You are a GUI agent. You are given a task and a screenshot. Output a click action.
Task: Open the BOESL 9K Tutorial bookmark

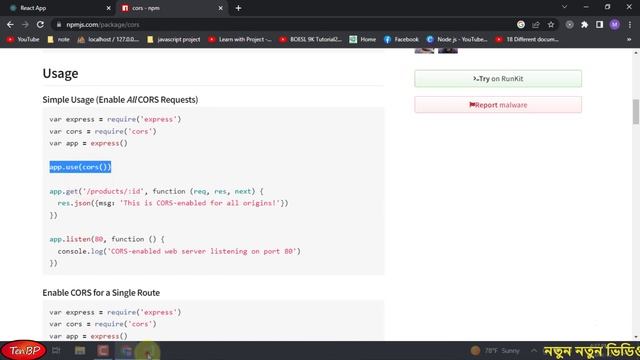(x=311, y=40)
